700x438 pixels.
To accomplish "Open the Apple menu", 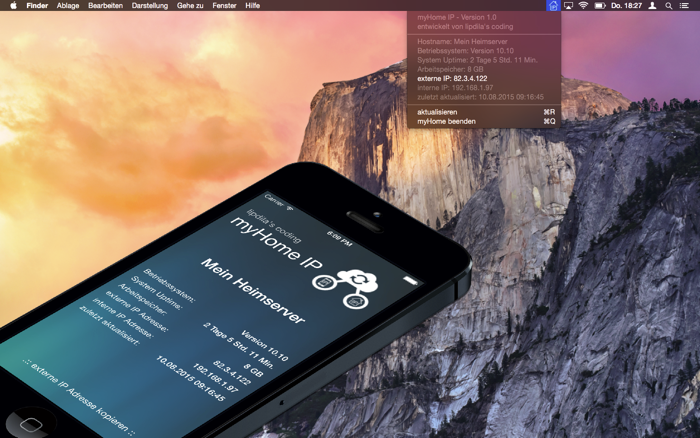I will point(13,5).
